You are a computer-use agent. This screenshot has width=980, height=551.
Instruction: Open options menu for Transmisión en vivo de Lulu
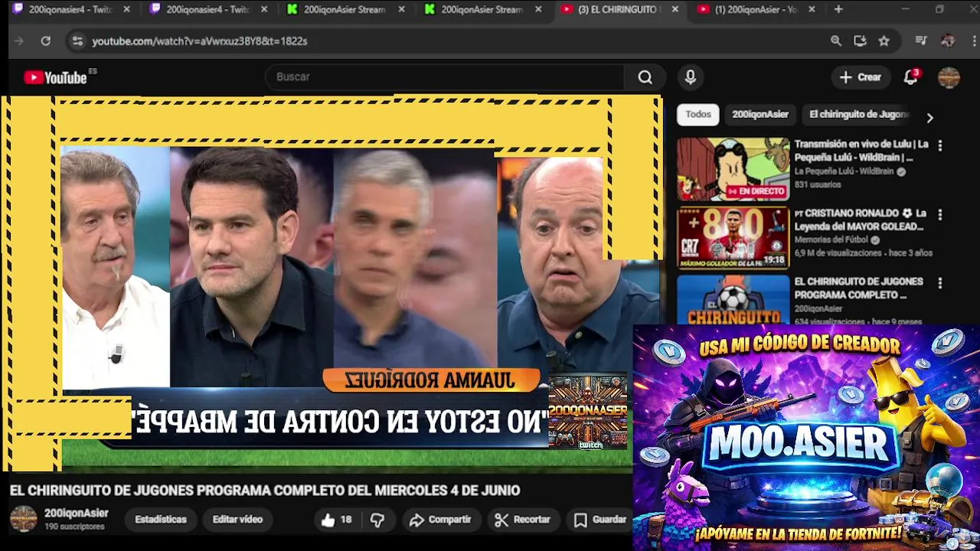click(x=940, y=145)
